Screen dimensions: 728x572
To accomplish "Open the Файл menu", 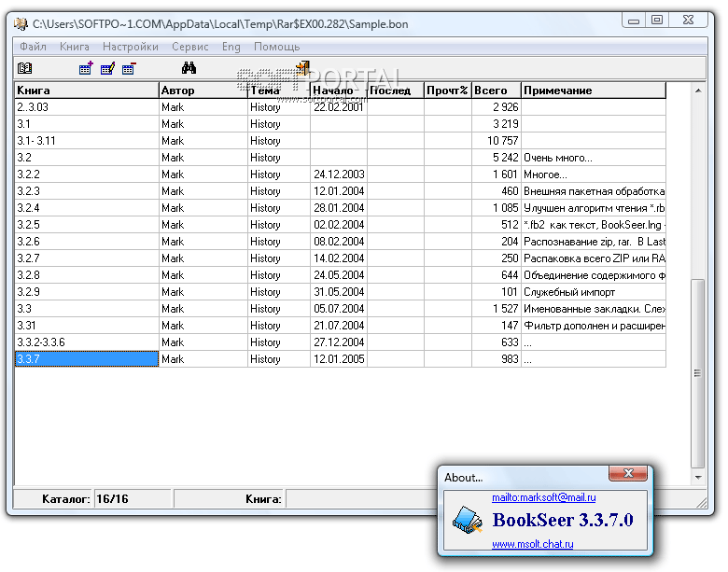I will pos(33,47).
